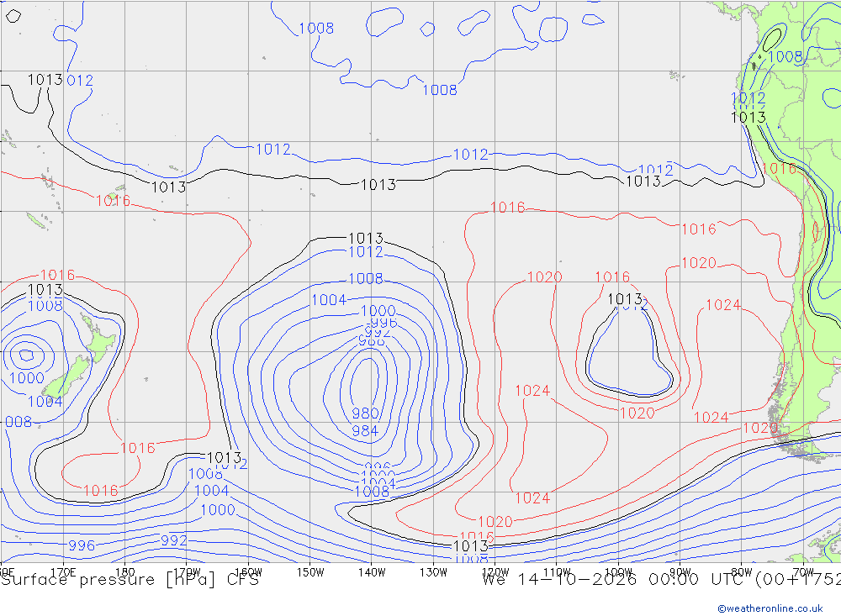841x616 pixels.
Task: Click the 70W longitude label
Action: click(803, 572)
